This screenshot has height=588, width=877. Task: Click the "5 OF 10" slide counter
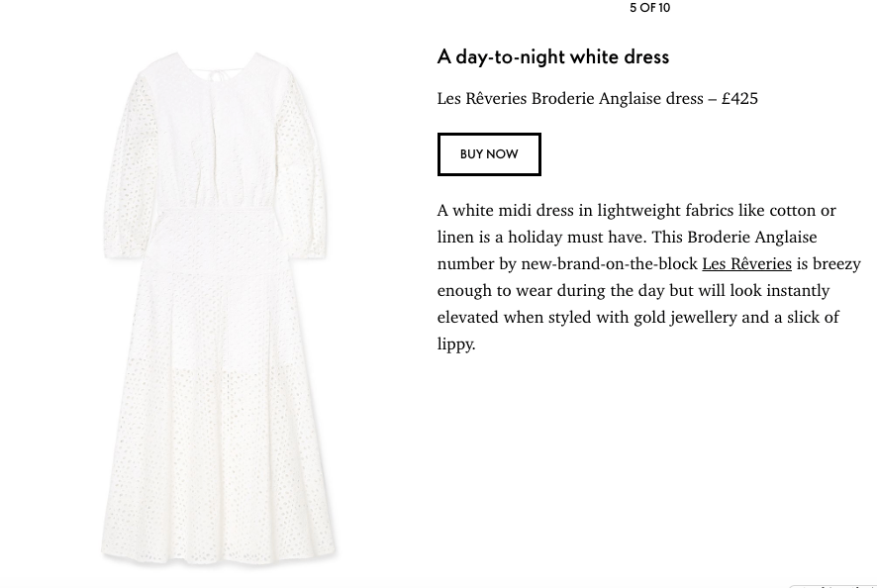(x=649, y=8)
